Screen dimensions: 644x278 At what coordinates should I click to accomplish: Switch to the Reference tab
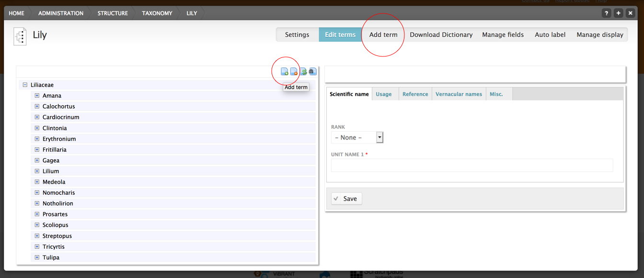[415, 94]
